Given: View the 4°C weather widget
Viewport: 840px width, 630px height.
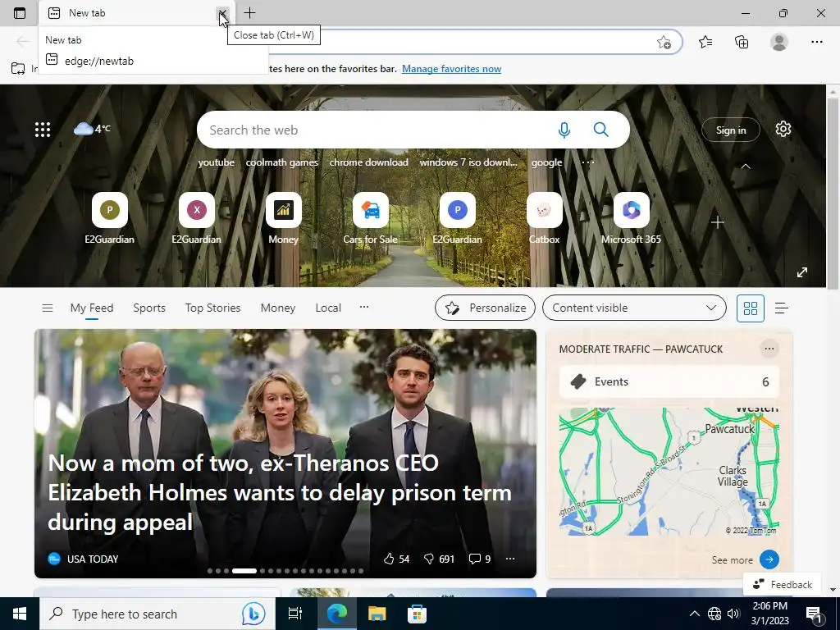Looking at the screenshot, I should [92, 129].
